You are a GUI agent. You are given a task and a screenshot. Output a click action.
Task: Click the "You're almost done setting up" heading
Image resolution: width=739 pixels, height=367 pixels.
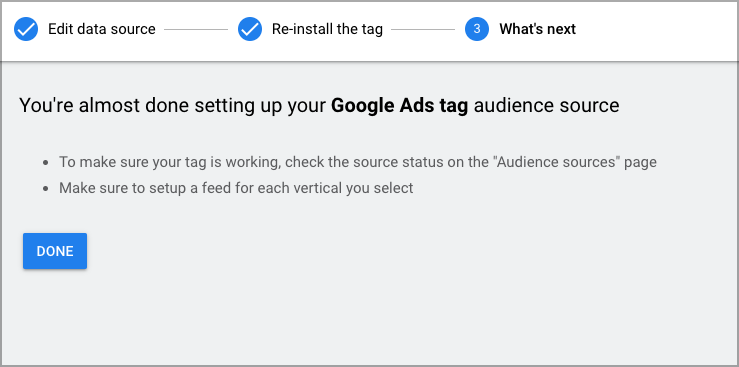click(x=319, y=106)
